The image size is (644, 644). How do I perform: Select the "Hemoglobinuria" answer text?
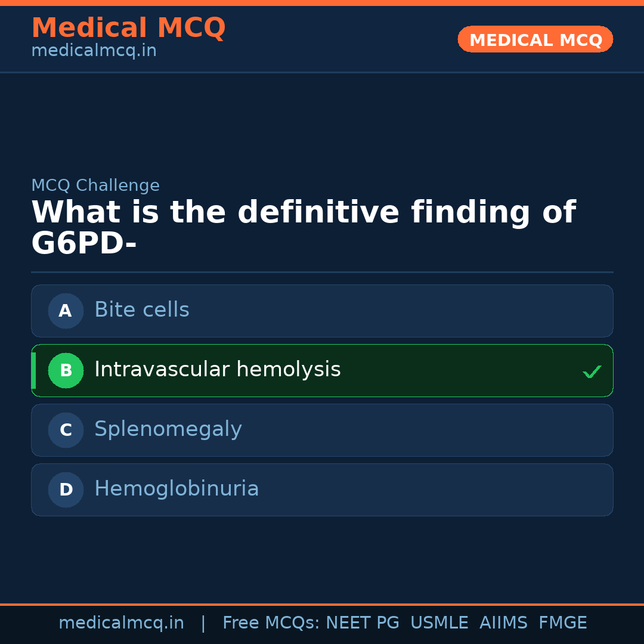coord(177,489)
